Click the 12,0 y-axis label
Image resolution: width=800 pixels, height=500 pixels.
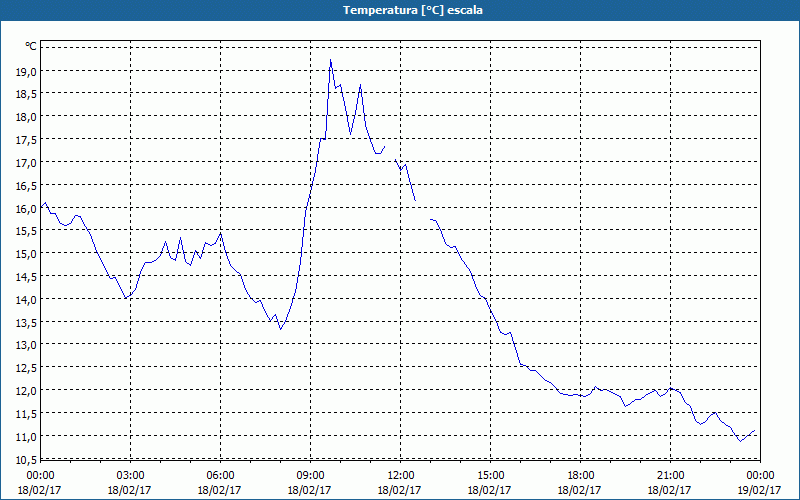(27, 392)
